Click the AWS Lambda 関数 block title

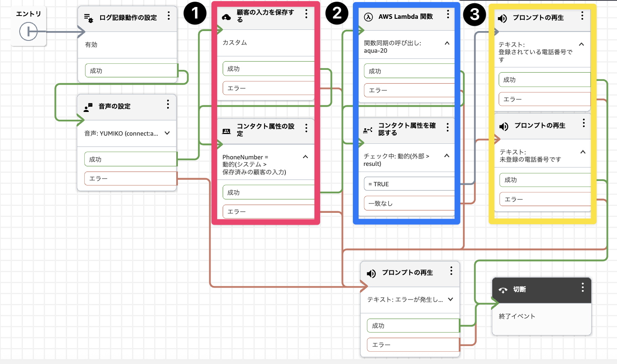[406, 16]
